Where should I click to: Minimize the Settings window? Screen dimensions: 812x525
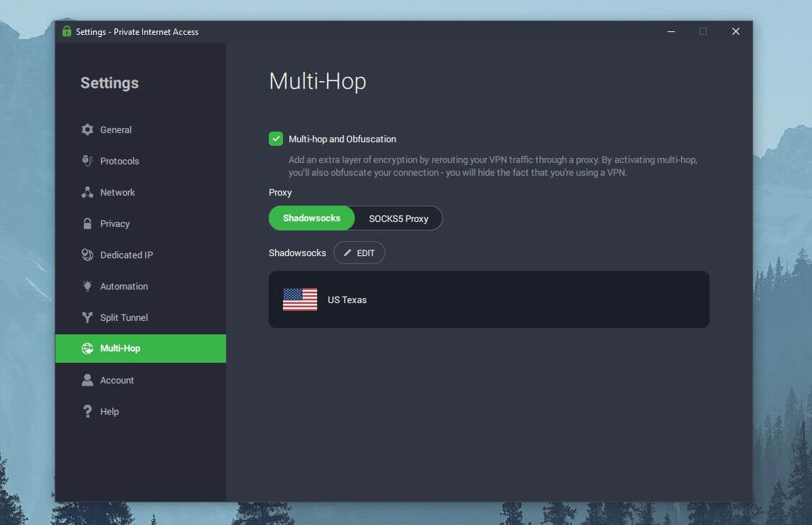click(x=671, y=31)
